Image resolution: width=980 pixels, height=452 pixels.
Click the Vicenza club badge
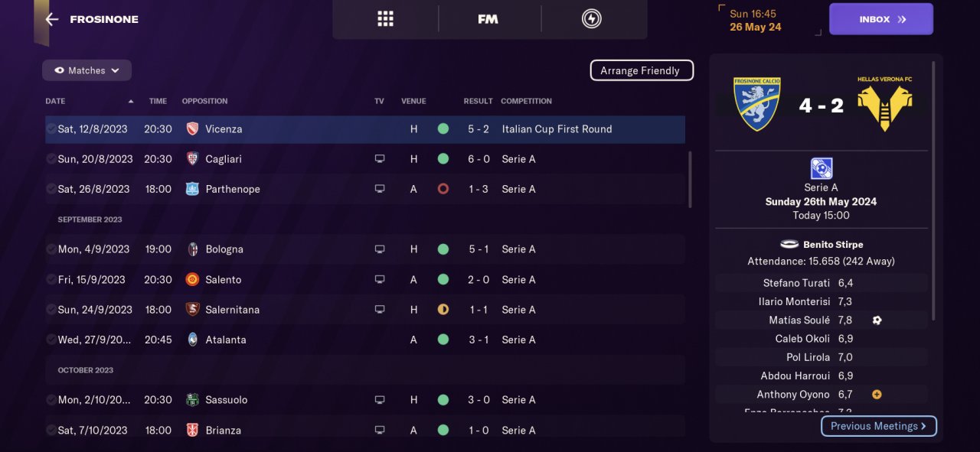tap(193, 129)
